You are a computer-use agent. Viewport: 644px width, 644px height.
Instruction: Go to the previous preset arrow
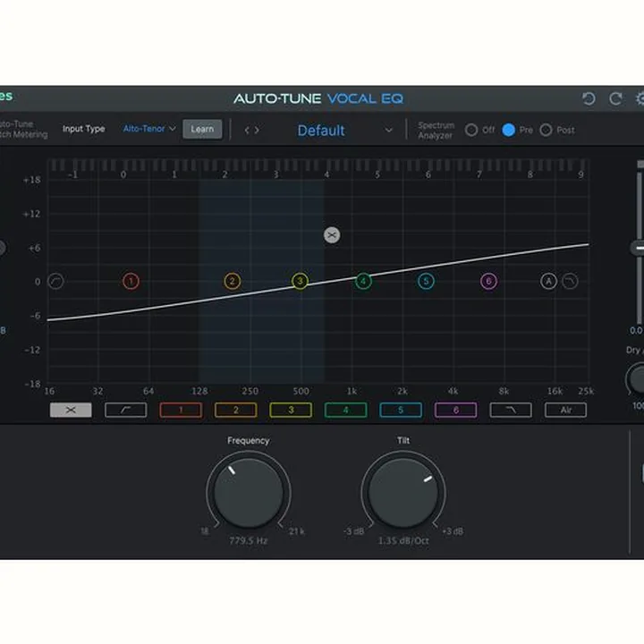(x=247, y=131)
